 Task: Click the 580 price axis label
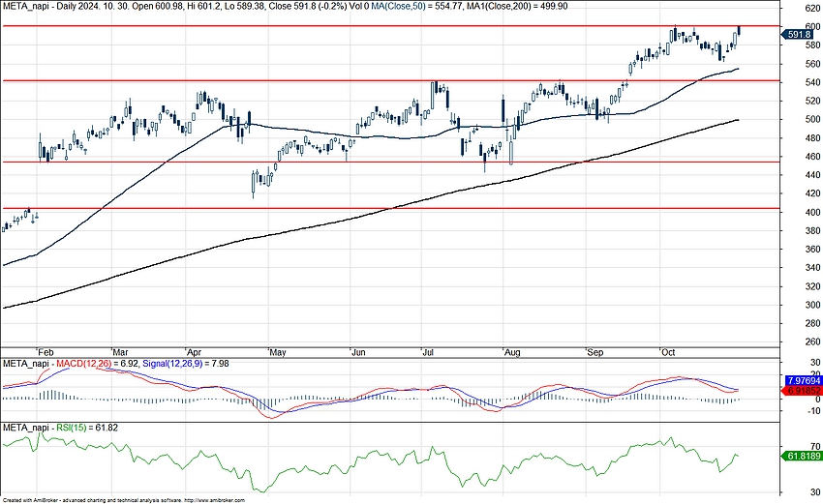[x=812, y=45]
